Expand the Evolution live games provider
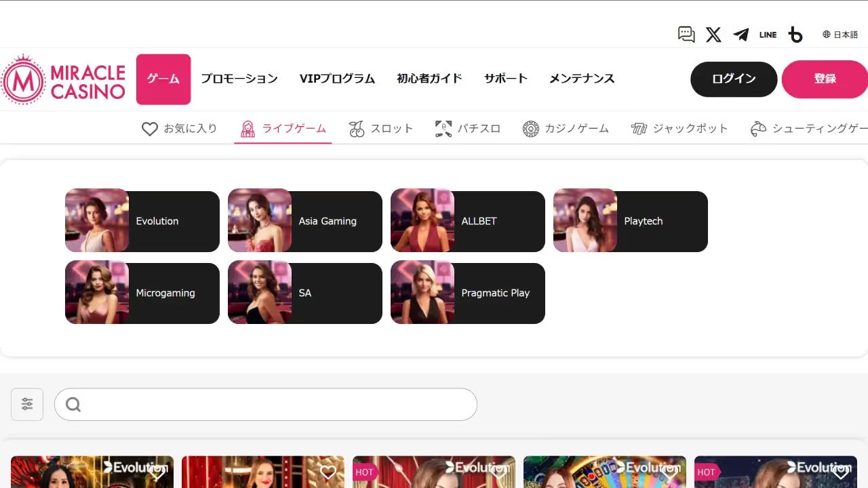The width and height of the screenshot is (868, 488). coord(142,221)
